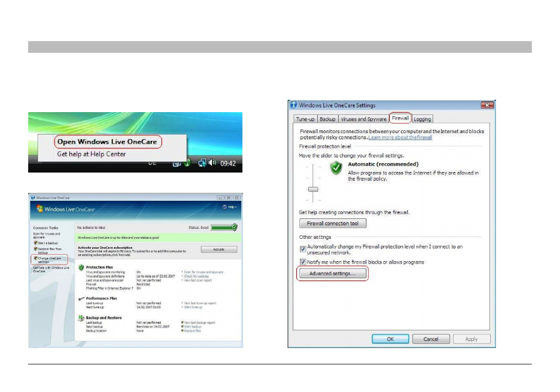Screen dimensions: 560x392
Task: Open the Logging tab
Action: (x=422, y=119)
